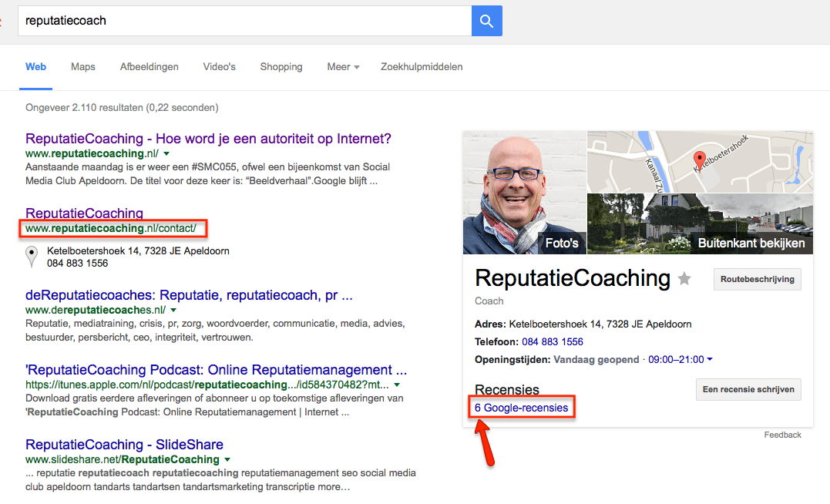Viewport: 830px width, 504px height.
Task: Open Zoekhulpmiddelen search tools
Action: pyautogui.click(x=422, y=67)
